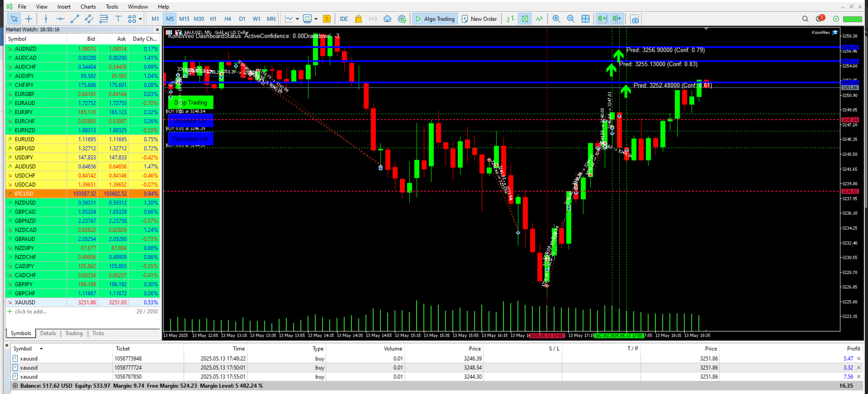The height and width of the screenshot is (394, 868).
Task: Open the VPS cloud hosting icon
Action: coord(387,19)
